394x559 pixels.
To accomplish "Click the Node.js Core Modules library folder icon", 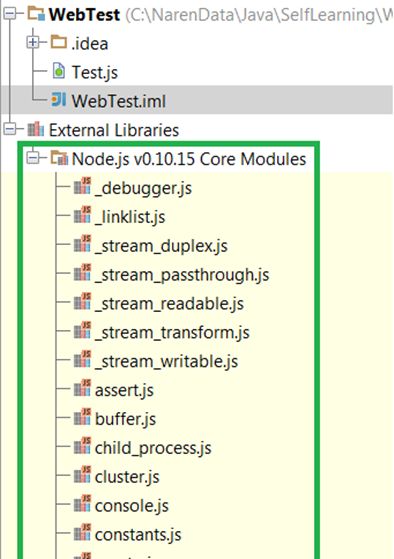I will (x=59, y=158).
